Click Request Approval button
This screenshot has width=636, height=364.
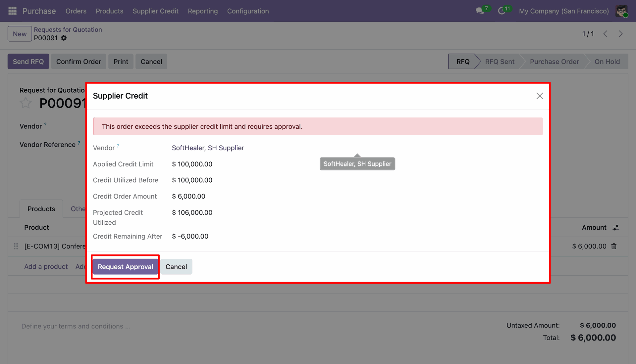pos(125,267)
